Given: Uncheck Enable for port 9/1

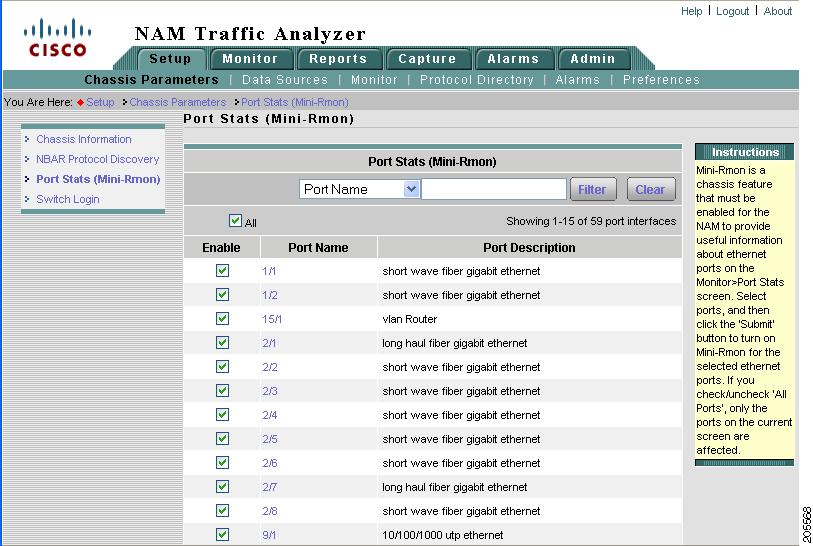Looking at the screenshot, I should click(x=222, y=535).
